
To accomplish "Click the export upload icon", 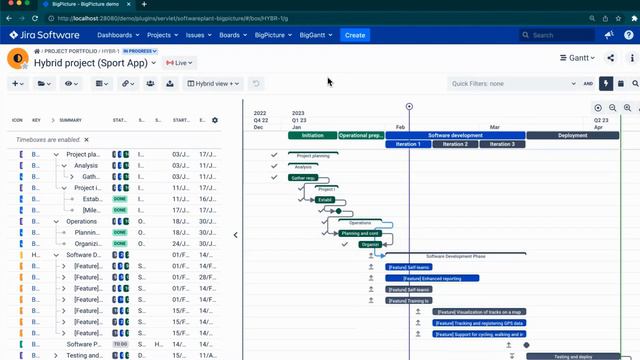I will pyautogui.click(x=170, y=84).
